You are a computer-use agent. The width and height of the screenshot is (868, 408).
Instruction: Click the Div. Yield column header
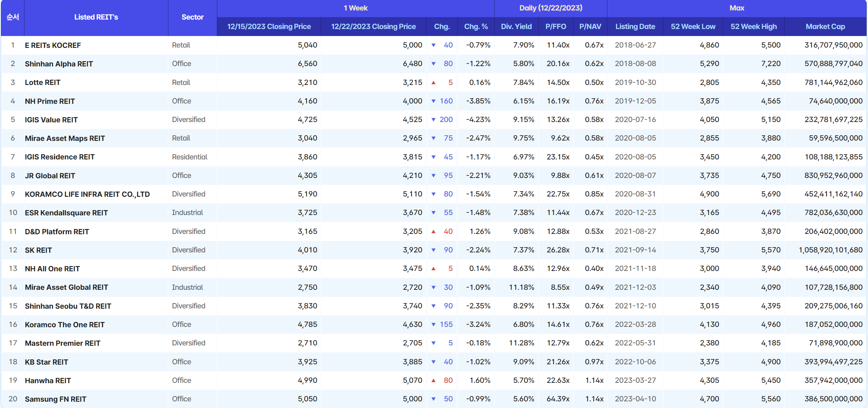pyautogui.click(x=516, y=27)
